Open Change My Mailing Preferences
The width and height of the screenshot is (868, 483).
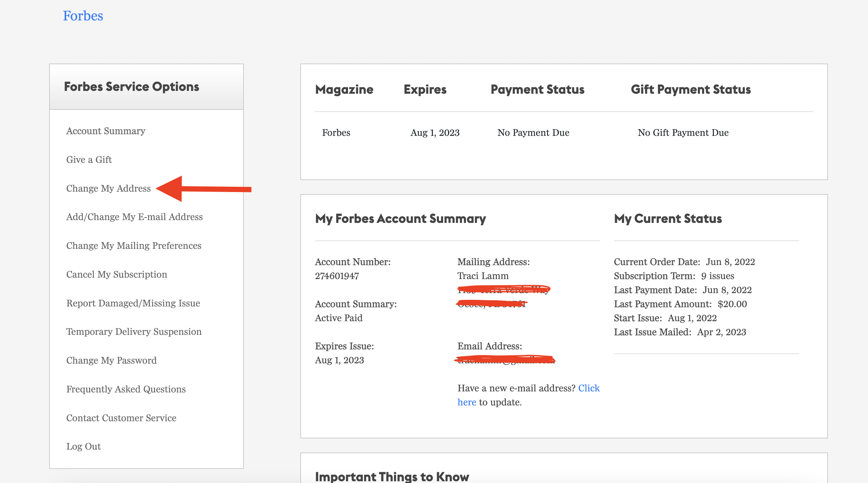[x=134, y=246]
